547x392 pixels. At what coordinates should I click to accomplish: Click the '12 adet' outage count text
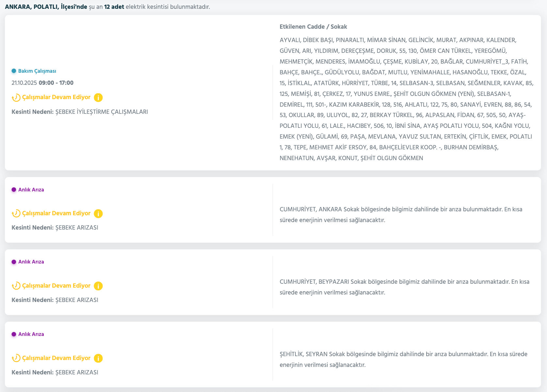pos(114,7)
